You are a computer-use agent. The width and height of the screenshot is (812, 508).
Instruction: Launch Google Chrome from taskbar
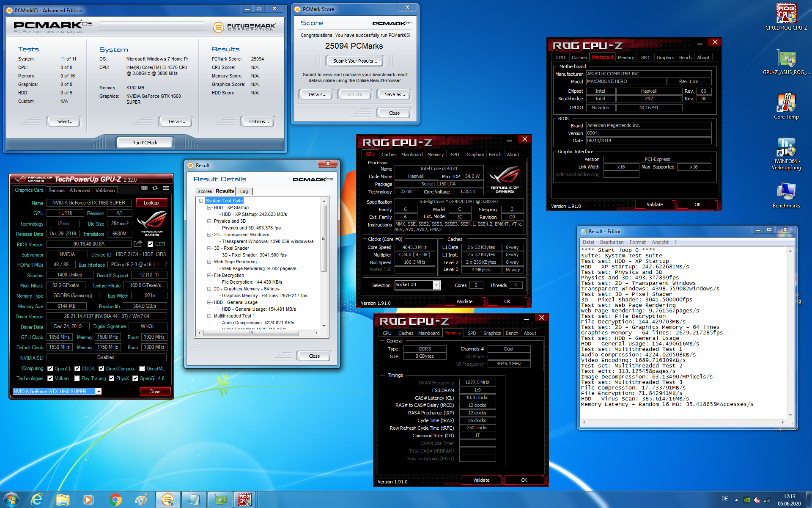115,500
